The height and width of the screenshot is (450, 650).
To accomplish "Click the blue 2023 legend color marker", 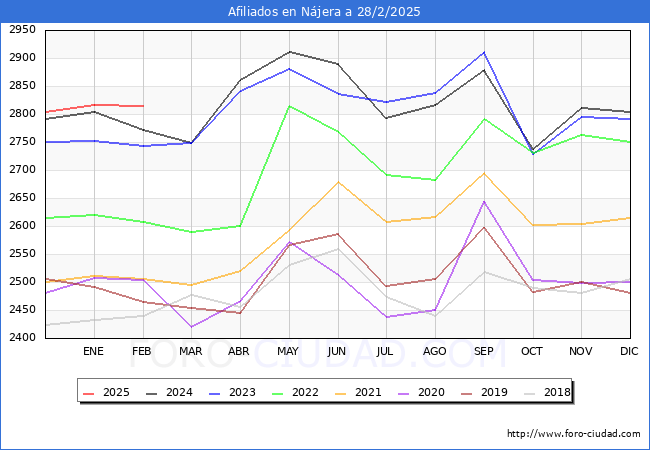I will click(215, 393).
